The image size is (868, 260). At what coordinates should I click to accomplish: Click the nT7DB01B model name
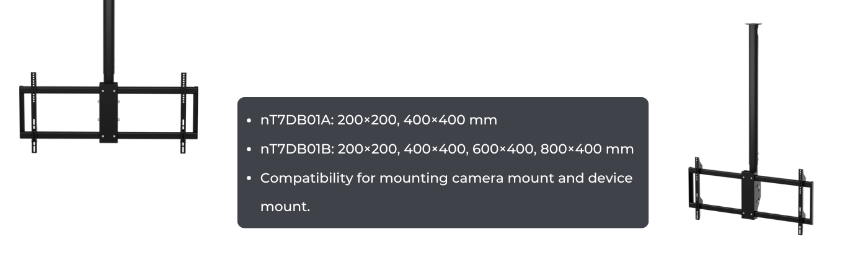[x=296, y=149]
